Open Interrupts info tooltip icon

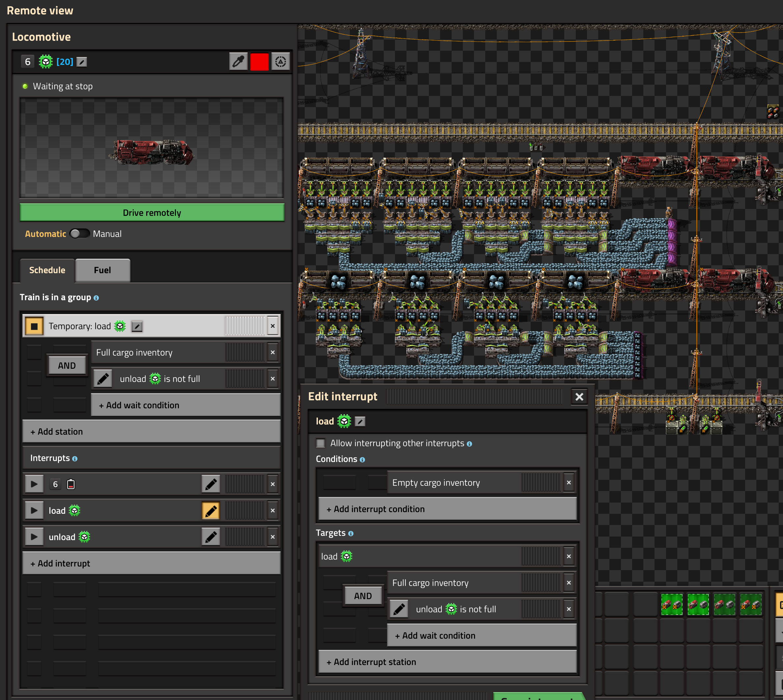pos(74,459)
